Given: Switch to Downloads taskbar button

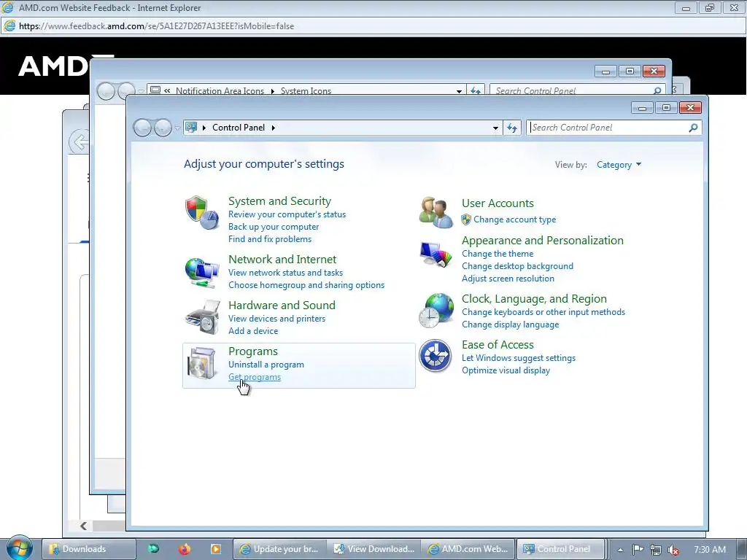Looking at the screenshot, I should coord(89,549).
